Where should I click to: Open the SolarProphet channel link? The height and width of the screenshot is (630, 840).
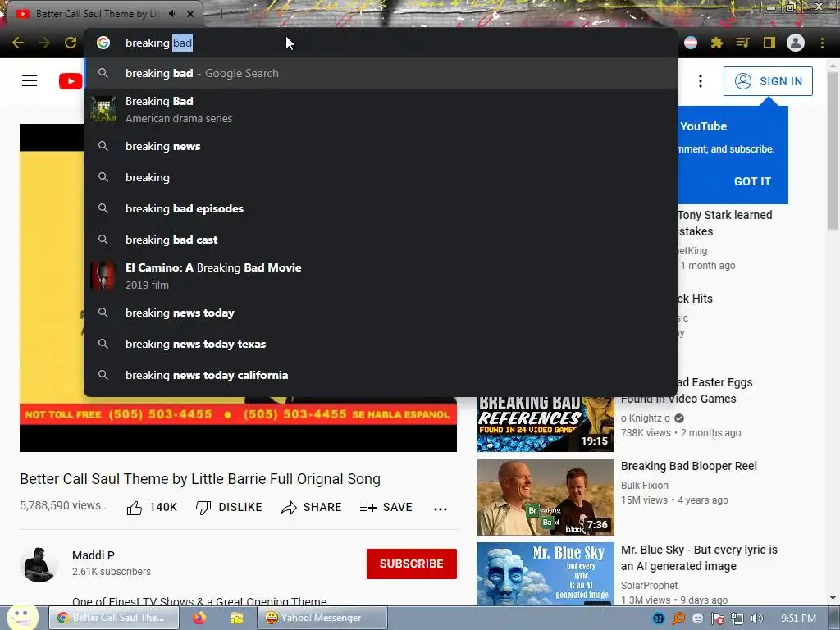650,586
